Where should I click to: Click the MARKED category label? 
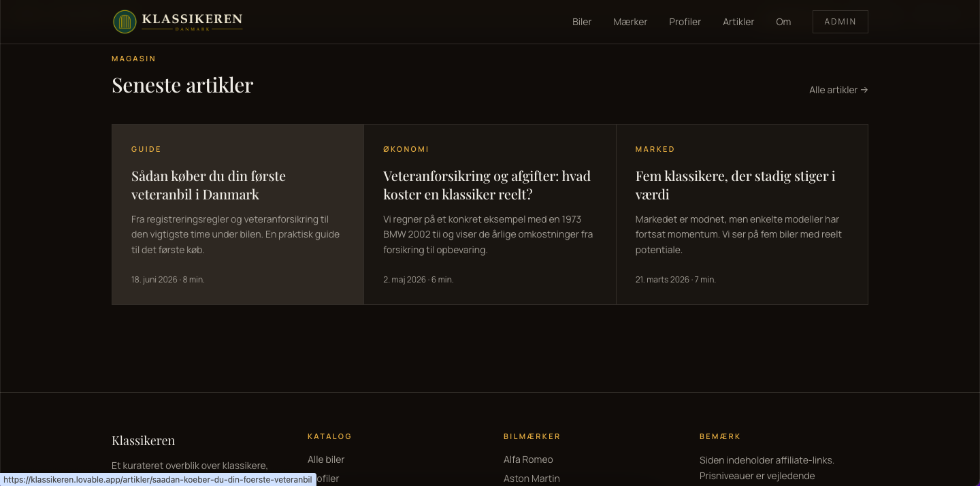pyautogui.click(x=655, y=149)
